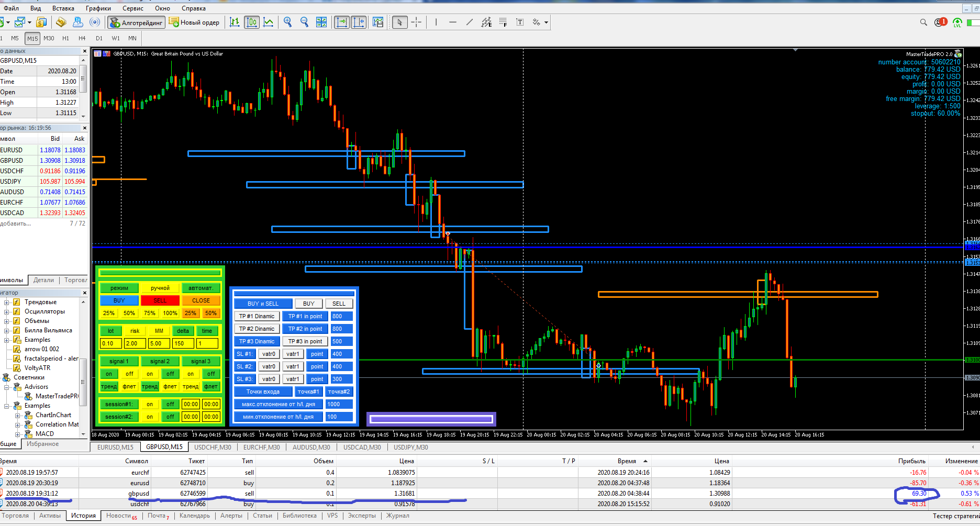This screenshot has width=980, height=526.
Task: Open account profile with notification badge
Action: tap(941, 22)
